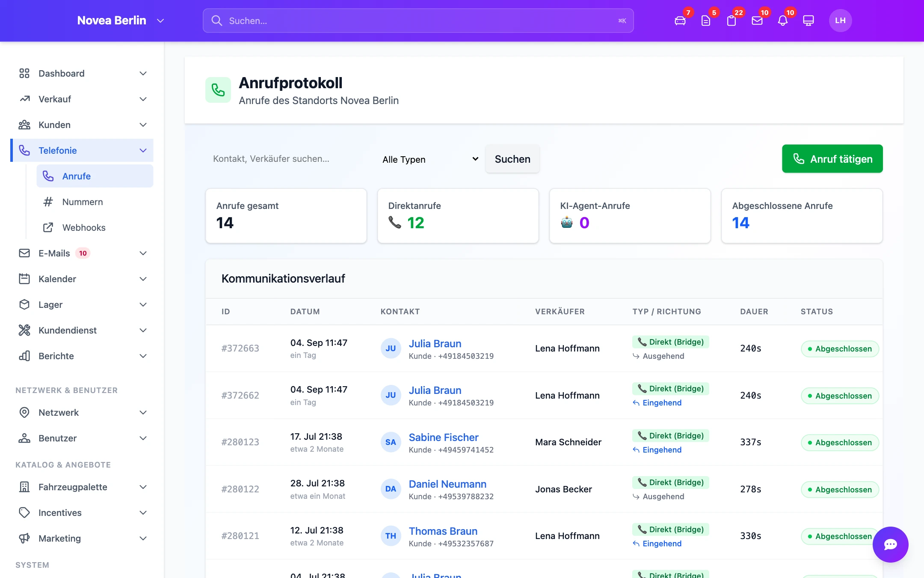This screenshot has width=924, height=578.
Task: Collapse the Telefonie section chevron
Action: click(143, 150)
